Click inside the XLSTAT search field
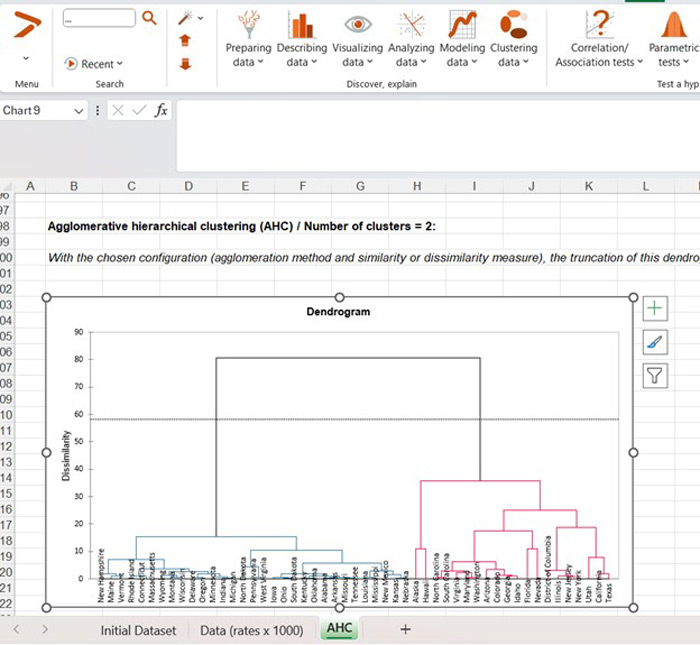The height and width of the screenshot is (645, 700). (x=98, y=18)
